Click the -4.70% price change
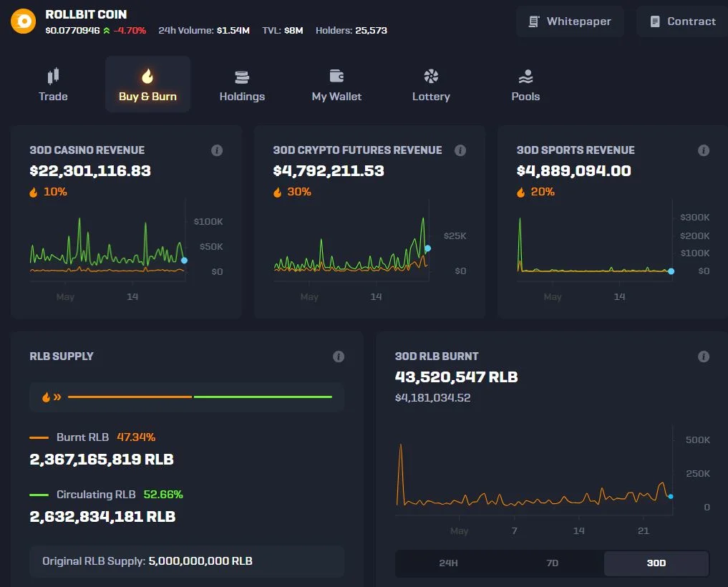Screen dimensions: 728x587 tap(130, 31)
